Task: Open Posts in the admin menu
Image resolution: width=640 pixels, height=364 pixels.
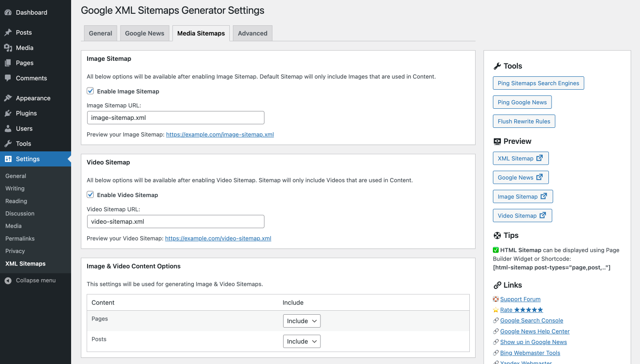Action: [x=36, y=32]
